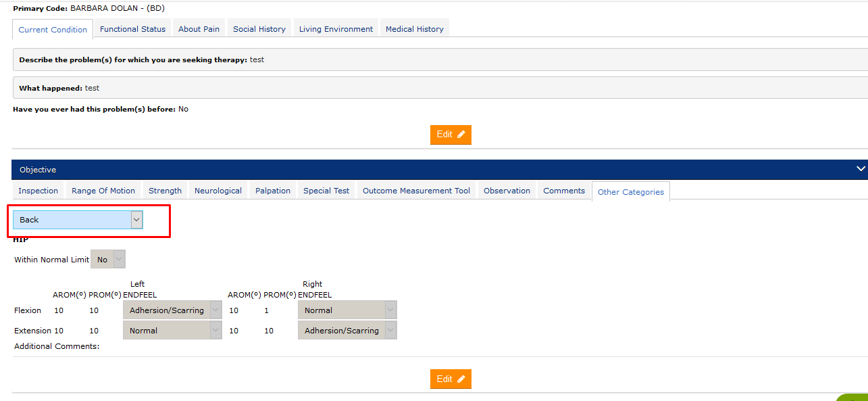Select the Neurological tab
868x401 pixels.
[218, 191]
